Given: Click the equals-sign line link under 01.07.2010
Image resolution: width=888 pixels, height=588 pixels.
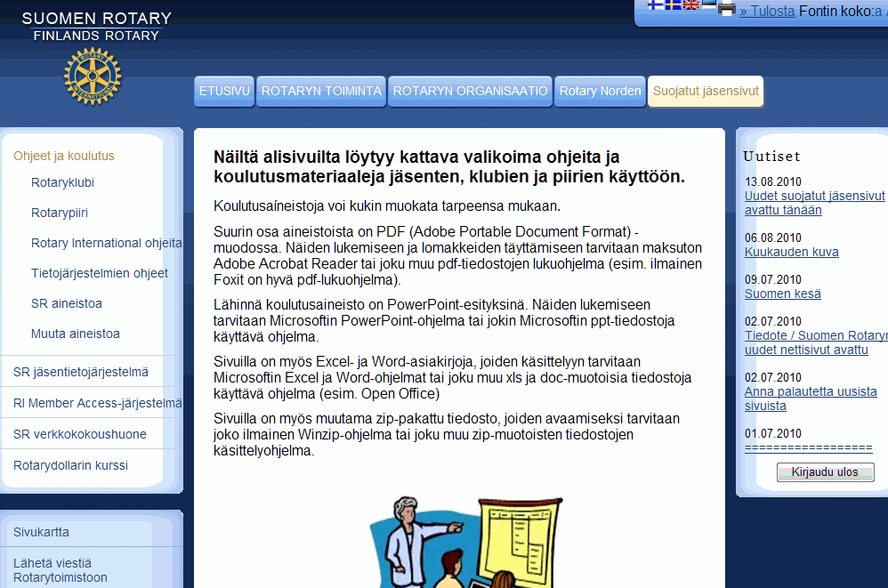Looking at the screenshot, I should click(x=808, y=448).
